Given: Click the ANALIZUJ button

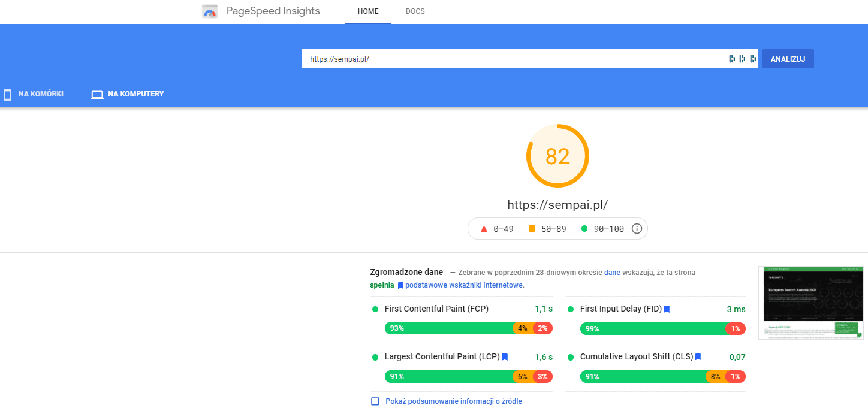Looking at the screenshot, I should tap(788, 59).
